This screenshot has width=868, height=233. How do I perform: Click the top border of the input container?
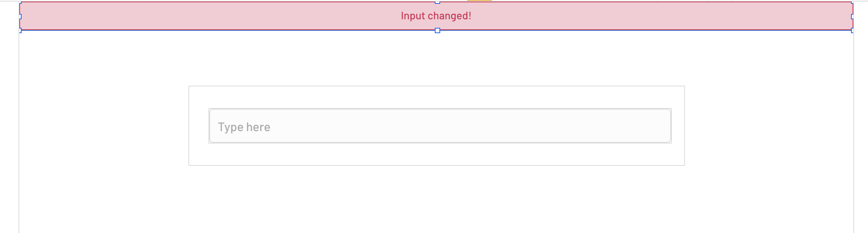click(x=436, y=86)
